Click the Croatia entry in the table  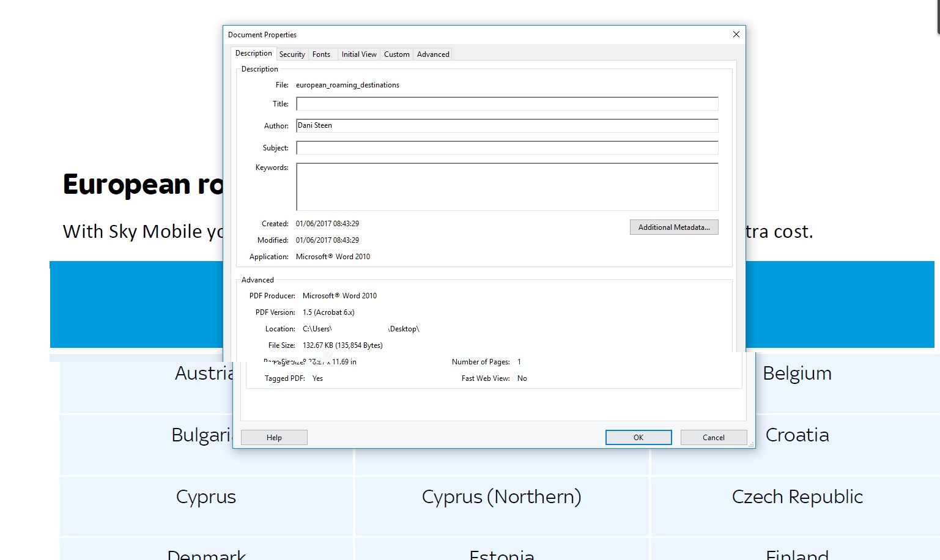[x=797, y=435]
